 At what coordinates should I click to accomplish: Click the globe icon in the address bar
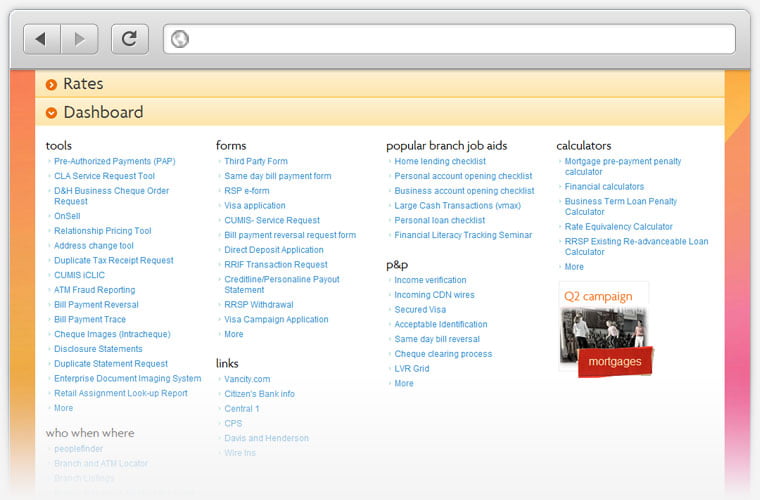(x=180, y=39)
